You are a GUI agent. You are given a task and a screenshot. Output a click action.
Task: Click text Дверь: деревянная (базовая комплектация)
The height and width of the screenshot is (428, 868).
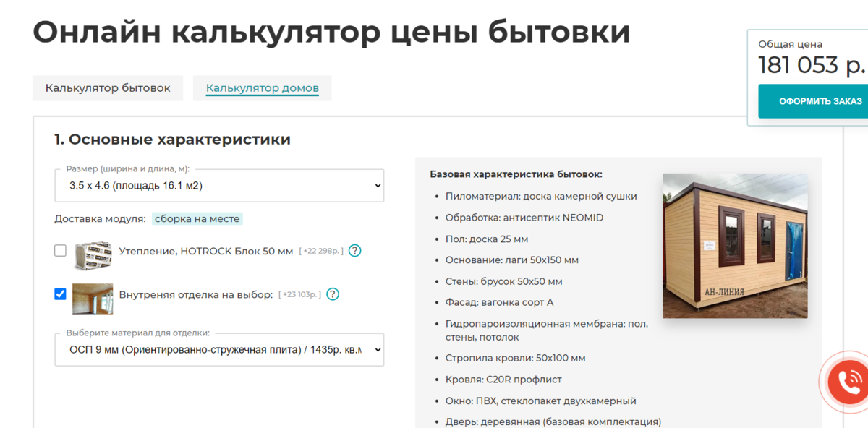[553, 421]
